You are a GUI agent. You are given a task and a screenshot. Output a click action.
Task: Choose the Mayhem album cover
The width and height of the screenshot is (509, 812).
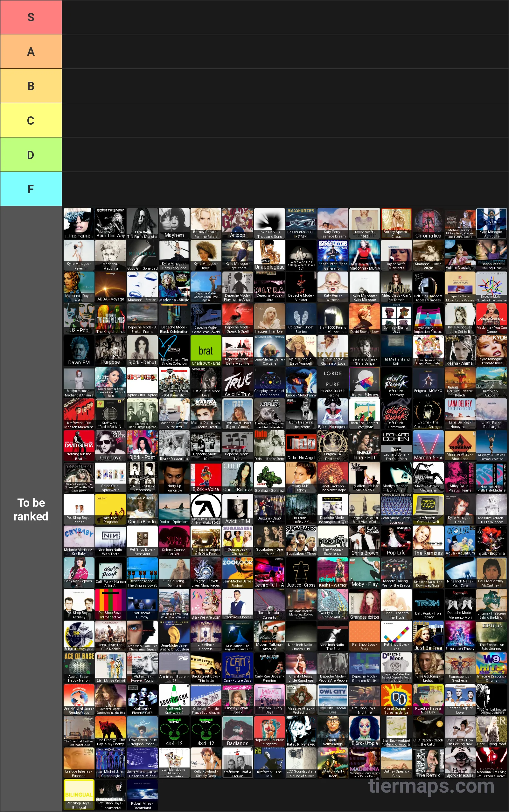[174, 224]
